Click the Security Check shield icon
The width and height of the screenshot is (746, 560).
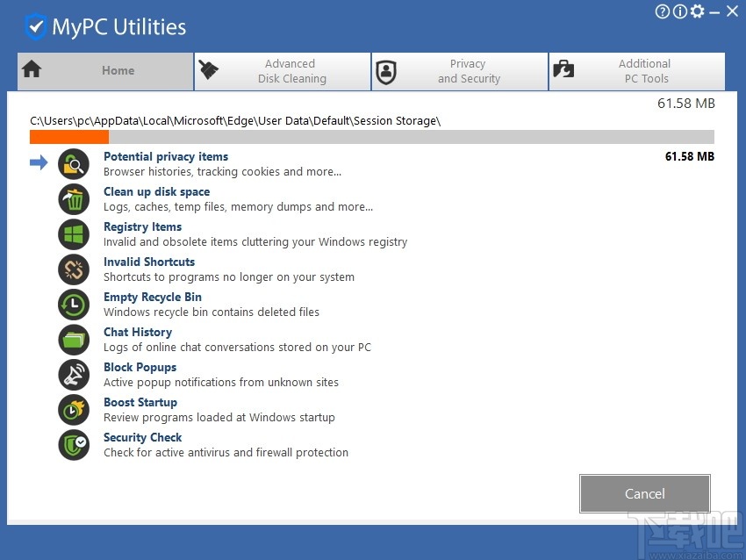[x=74, y=445]
